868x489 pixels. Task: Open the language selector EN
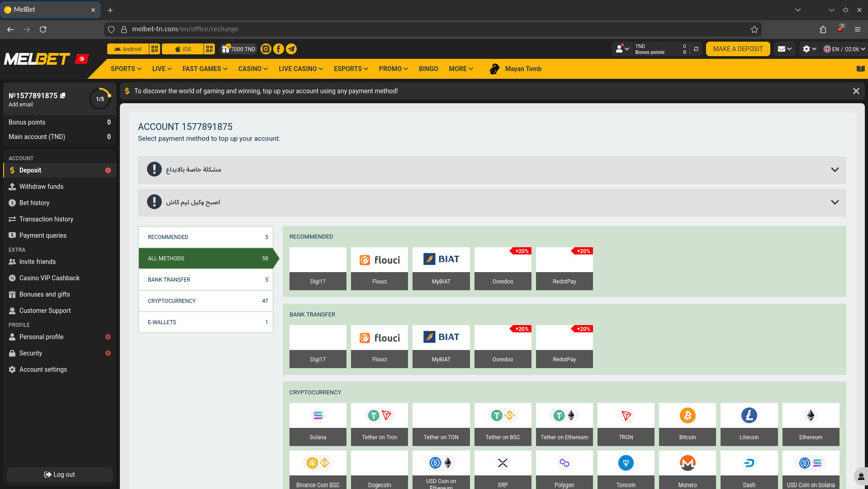(x=844, y=49)
